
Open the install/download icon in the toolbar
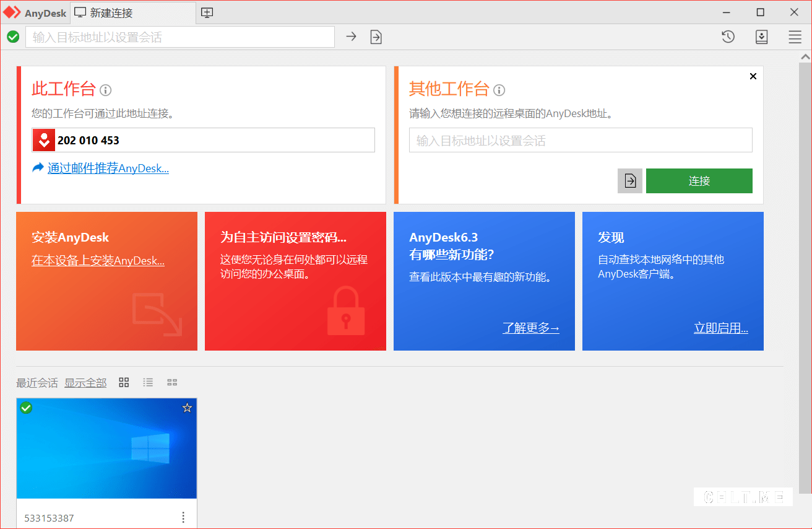click(762, 37)
